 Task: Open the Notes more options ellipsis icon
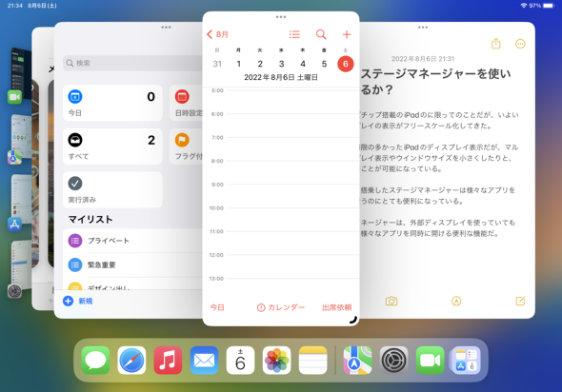pyautogui.click(x=520, y=44)
